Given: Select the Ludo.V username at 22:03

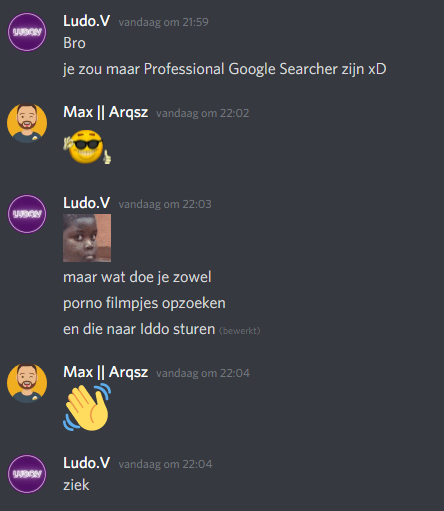Looking at the screenshot, I should coord(87,203).
